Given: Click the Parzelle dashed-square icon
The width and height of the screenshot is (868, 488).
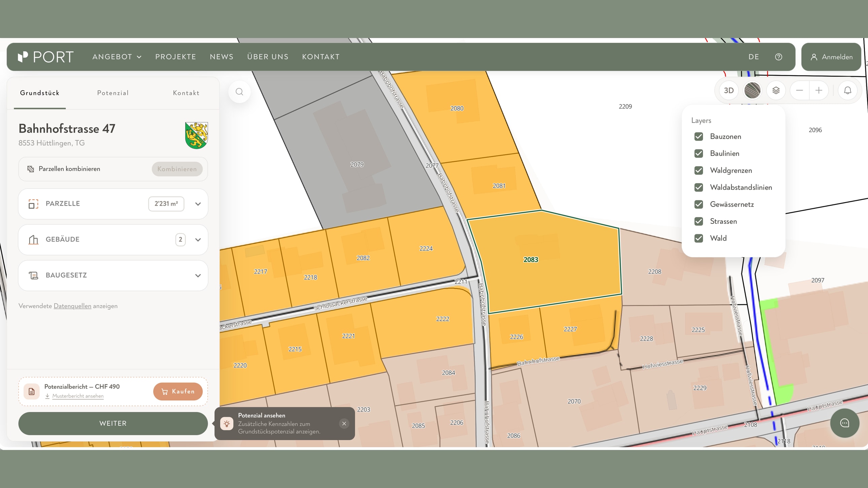Looking at the screenshot, I should [33, 204].
